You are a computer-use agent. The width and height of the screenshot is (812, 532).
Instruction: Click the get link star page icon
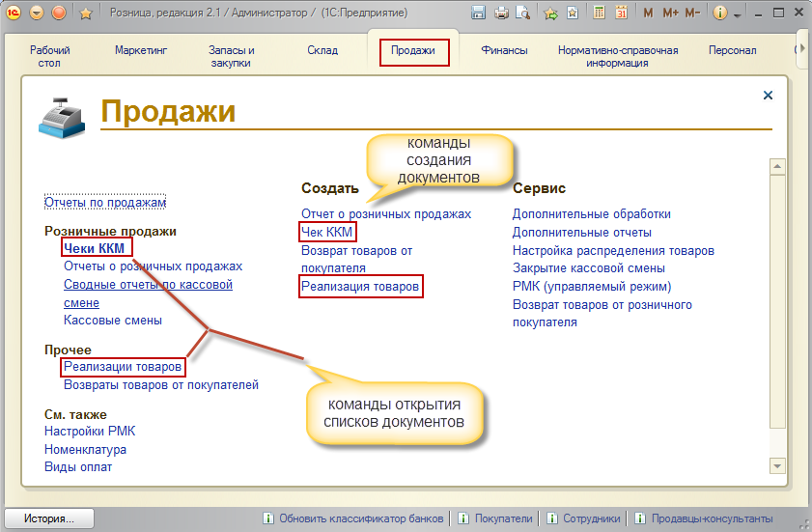pos(573,13)
